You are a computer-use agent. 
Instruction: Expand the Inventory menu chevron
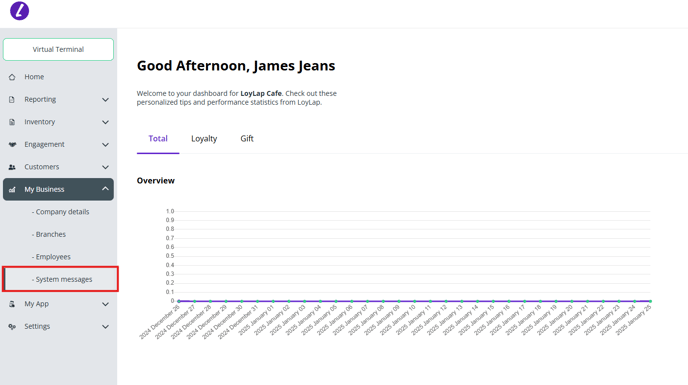[105, 122]
